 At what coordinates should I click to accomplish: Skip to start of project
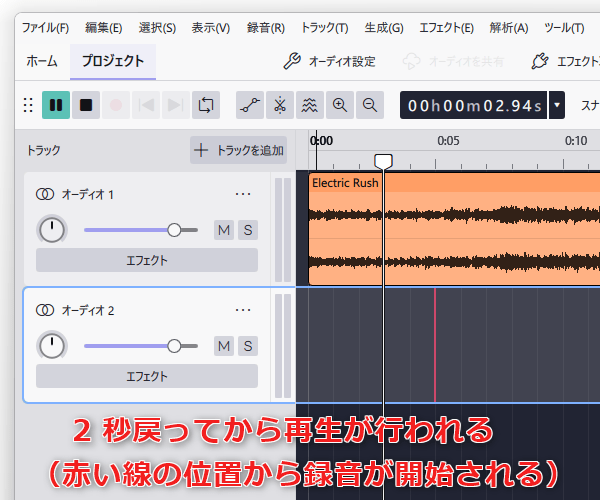[x=146, y=105]
